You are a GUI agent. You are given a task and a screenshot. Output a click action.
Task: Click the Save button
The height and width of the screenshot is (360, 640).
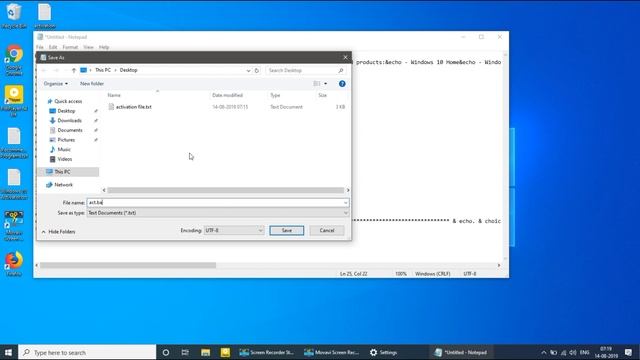[x=287, y=231]
